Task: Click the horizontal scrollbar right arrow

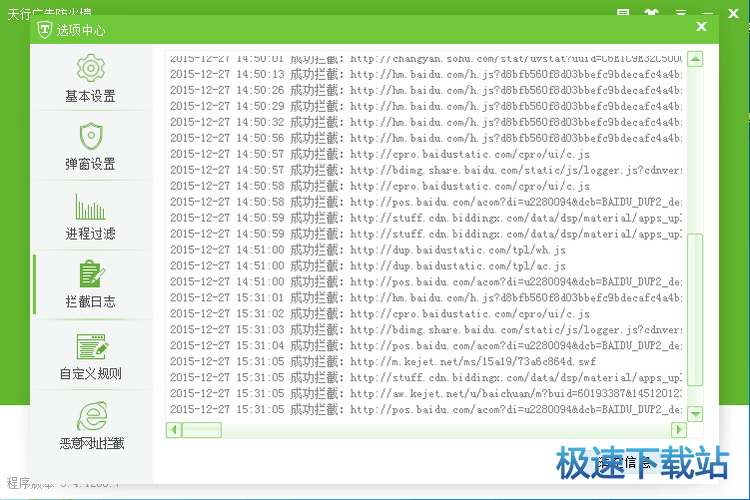Action: pyautogui.click(x=679, y=430)
